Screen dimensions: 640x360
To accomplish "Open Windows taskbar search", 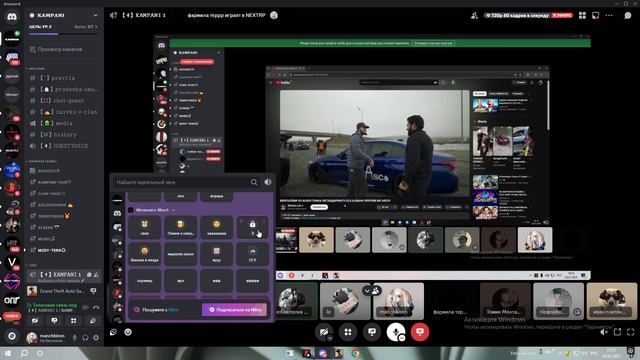I will tap(24, 353).
